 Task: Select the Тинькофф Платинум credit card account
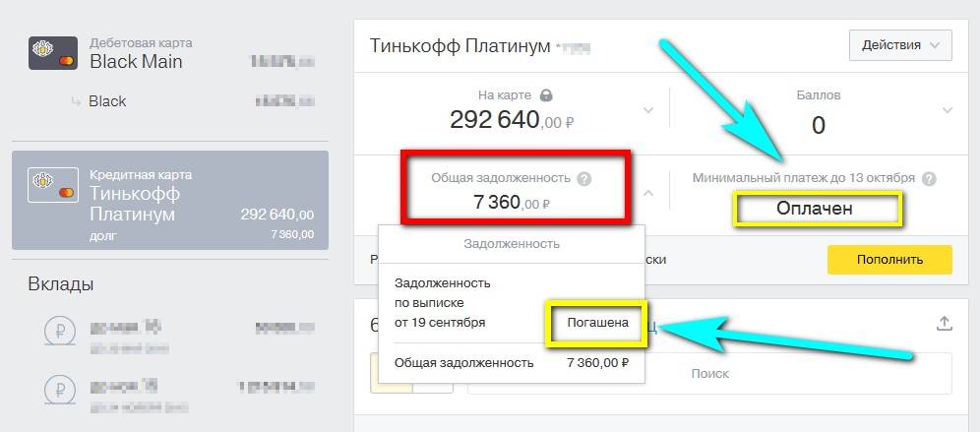pyautogui.click(x=169, y=201)
